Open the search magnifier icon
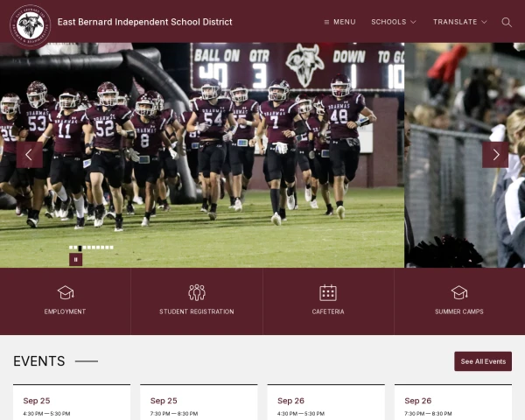The image size is (525, 420). coord(507,22)
